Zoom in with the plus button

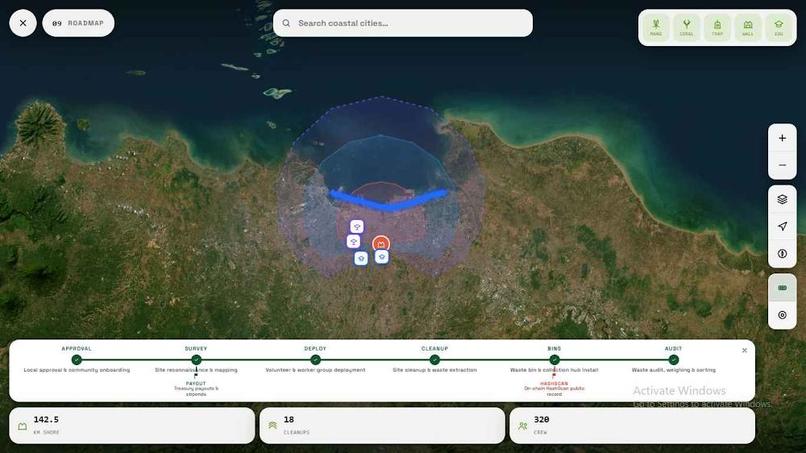coord(782,138)
